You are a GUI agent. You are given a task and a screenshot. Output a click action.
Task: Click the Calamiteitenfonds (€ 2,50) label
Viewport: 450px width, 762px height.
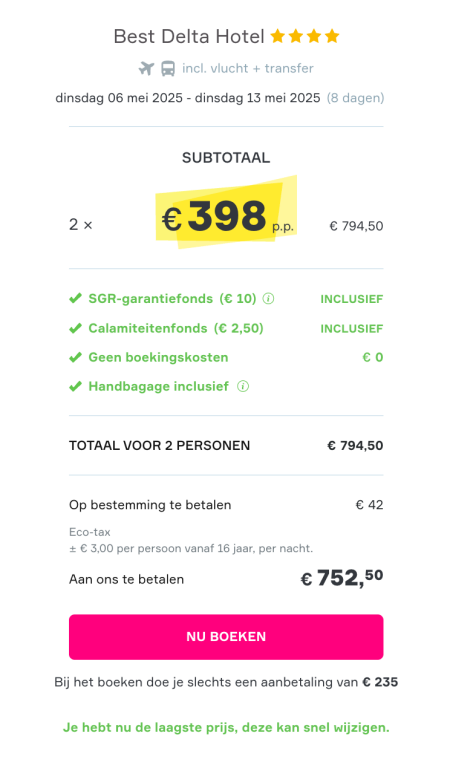pos(176,329)
